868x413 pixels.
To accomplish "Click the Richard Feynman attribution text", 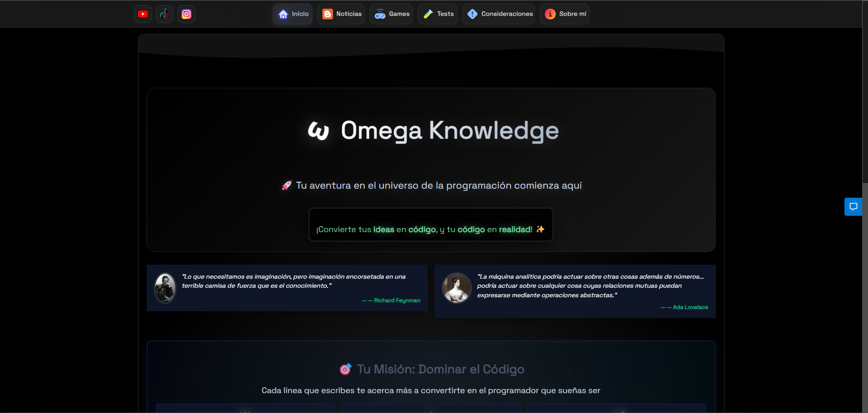I will tap(391, 300).
